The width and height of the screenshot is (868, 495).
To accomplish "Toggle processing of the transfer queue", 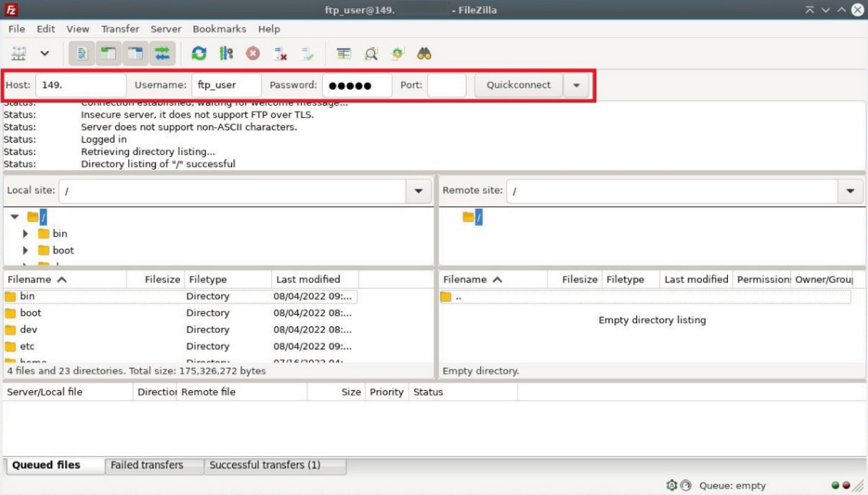I will (x=226, y=54).
